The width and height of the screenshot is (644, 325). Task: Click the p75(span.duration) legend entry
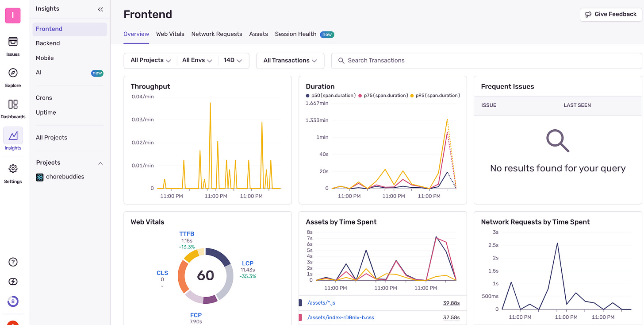point(383,96)
